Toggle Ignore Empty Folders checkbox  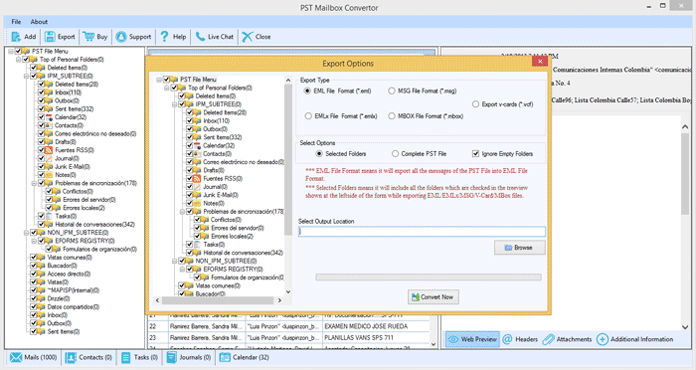pos(475,154)
